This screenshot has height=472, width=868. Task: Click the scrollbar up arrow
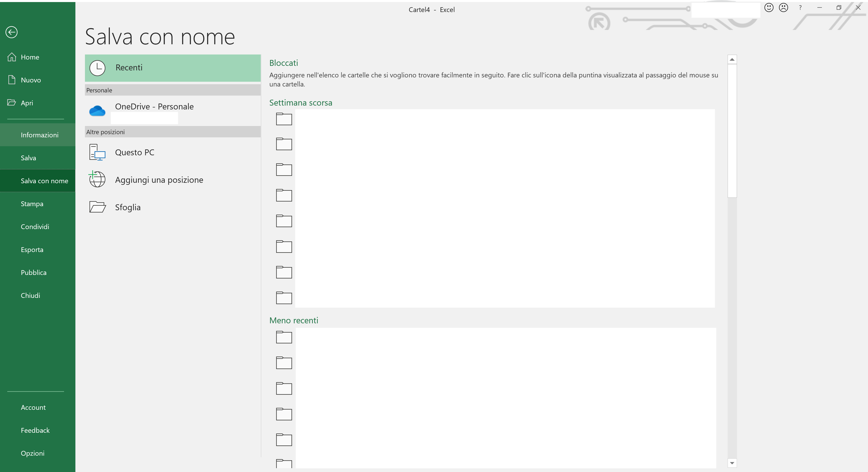pos(732,59)
